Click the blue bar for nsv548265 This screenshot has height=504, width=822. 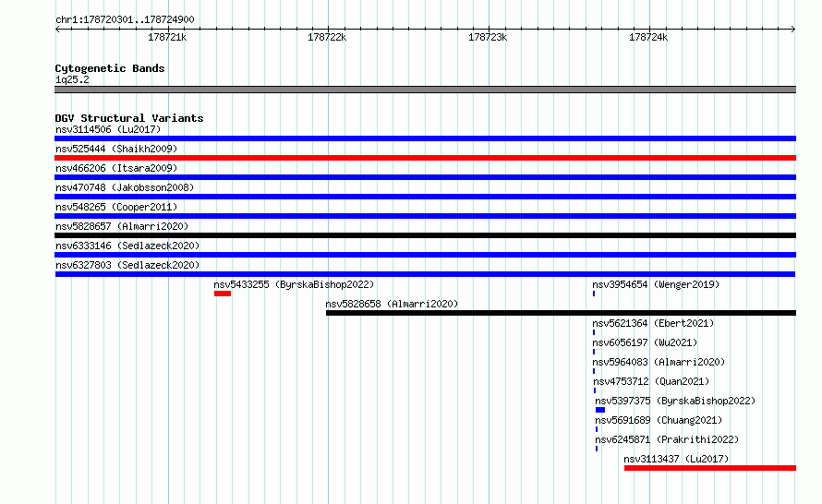(x=425, y=216)
